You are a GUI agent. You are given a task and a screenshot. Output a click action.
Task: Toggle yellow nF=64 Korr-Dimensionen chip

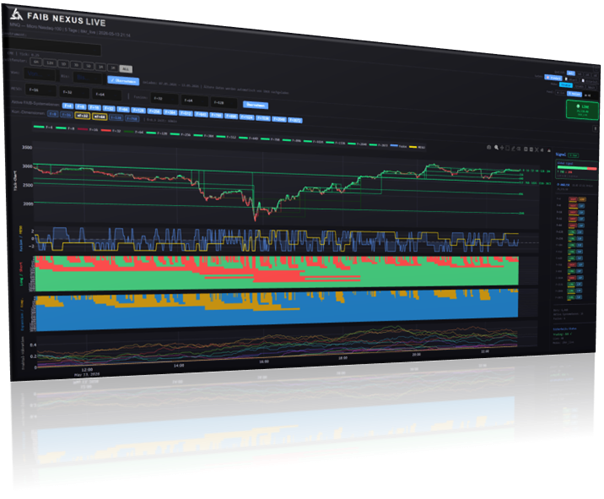pos(100,117)
